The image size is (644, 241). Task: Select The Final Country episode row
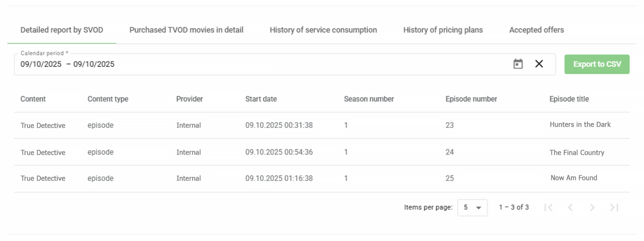click(577, 152)
